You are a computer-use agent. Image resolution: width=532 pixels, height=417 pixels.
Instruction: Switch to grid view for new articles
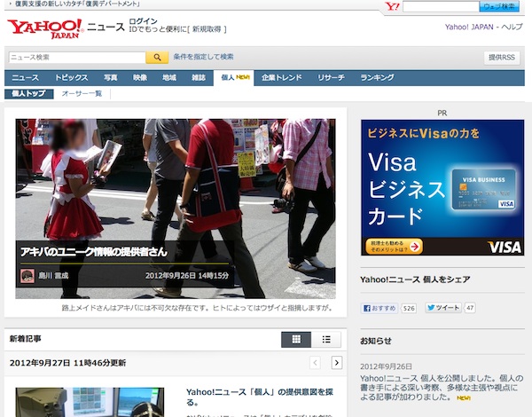tap(296, 340)
